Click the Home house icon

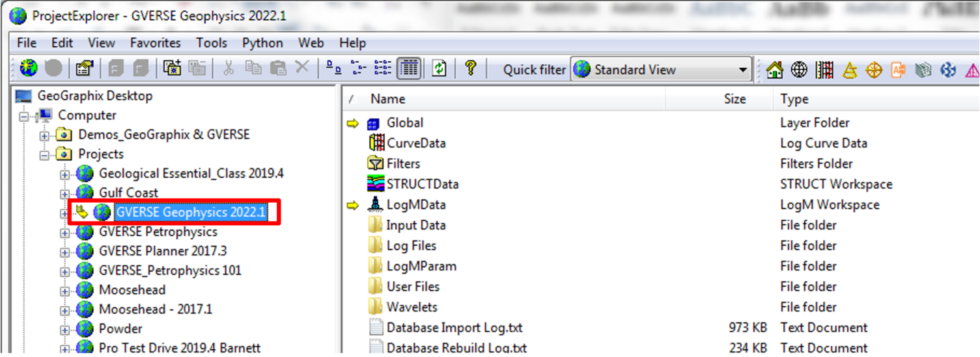point(774,70)
